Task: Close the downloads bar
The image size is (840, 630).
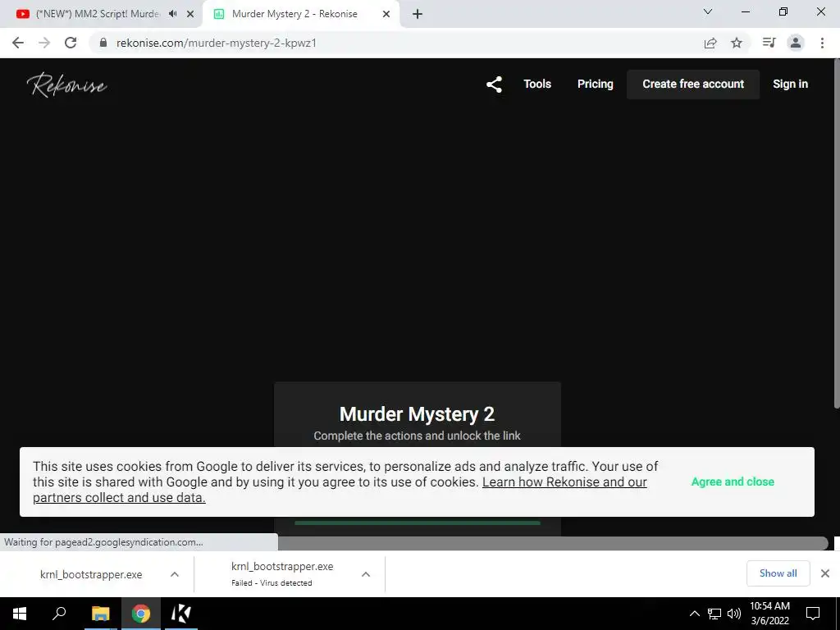Action: (825, 573)
